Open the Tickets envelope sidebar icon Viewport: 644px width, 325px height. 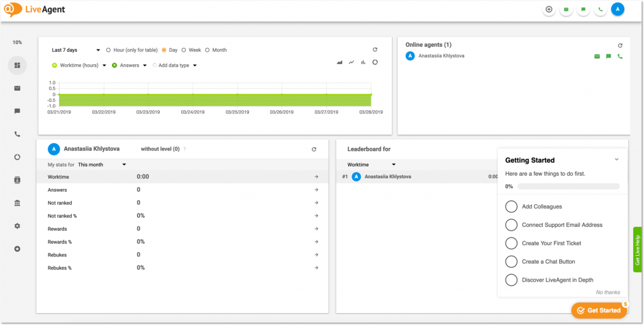pos(17,88)
